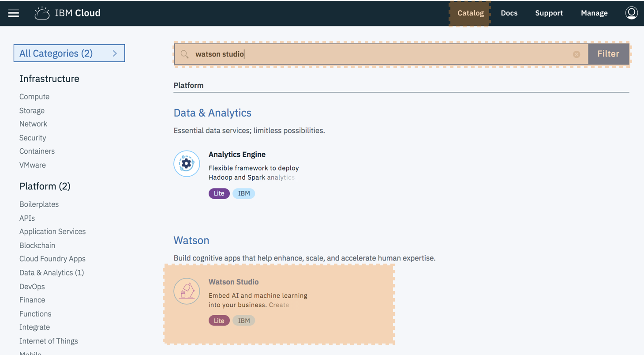Select Cloud Foundry Apps category
Viewport: 644px width, 355px height.
click(x=52, y=259)
